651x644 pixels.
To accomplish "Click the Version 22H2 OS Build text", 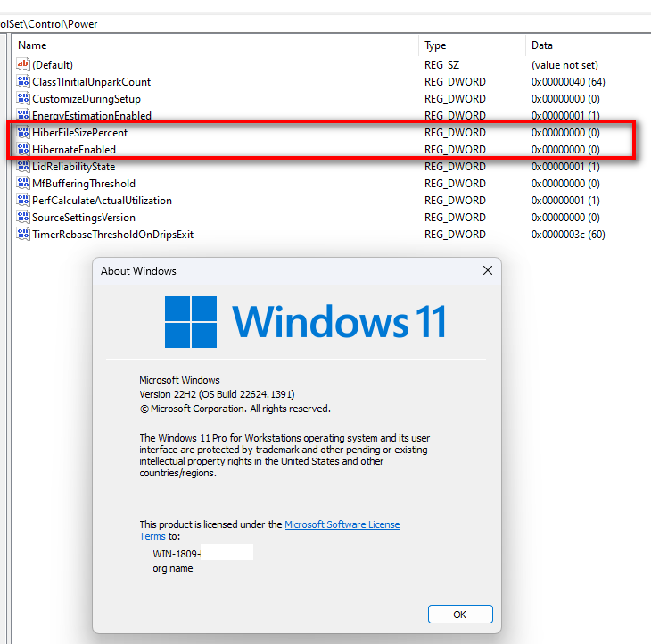I will click(217, 394).
